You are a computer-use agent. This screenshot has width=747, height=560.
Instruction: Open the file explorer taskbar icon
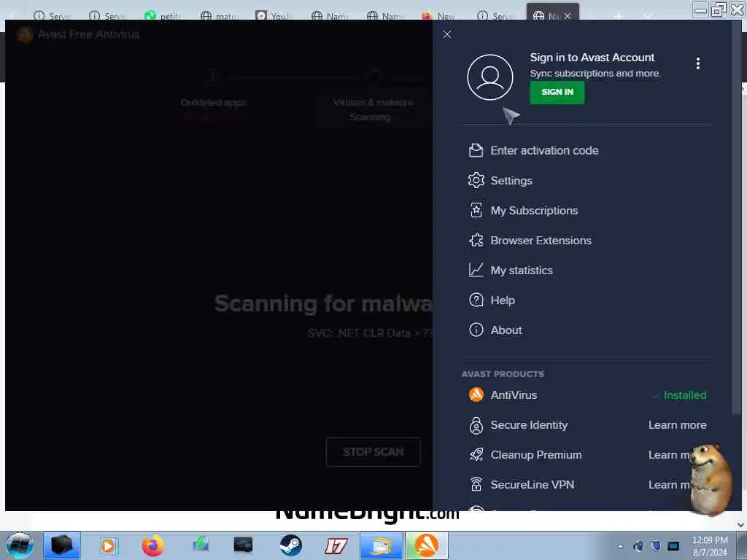(x=381, y=545)
